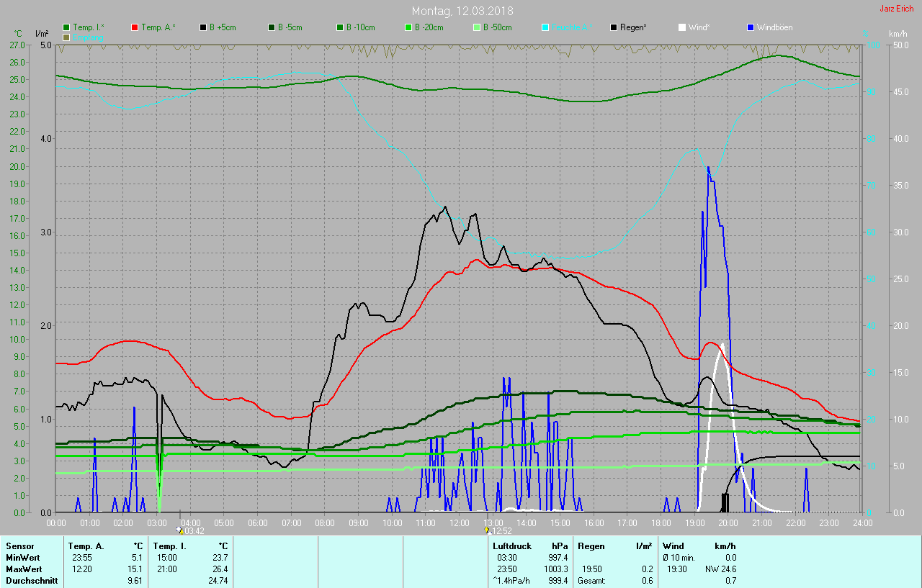Pick the B -20cm bright green swatch
Screen dimensions: 922x588
408,27
